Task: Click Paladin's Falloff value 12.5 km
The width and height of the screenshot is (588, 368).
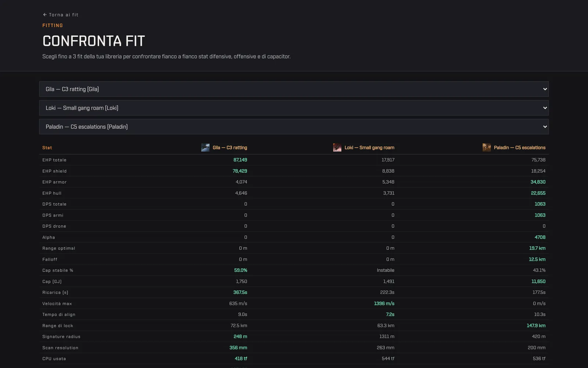Action: pyautogui.click(x=537, y=259)
